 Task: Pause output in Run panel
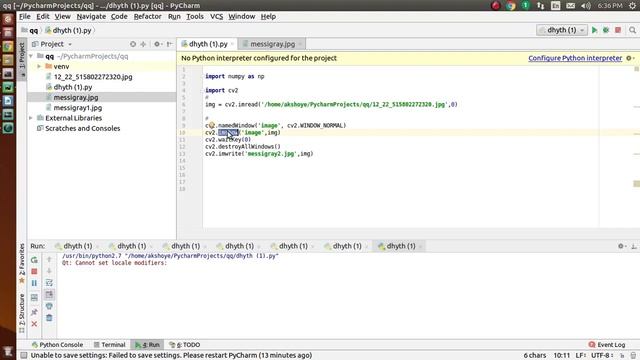34,283
